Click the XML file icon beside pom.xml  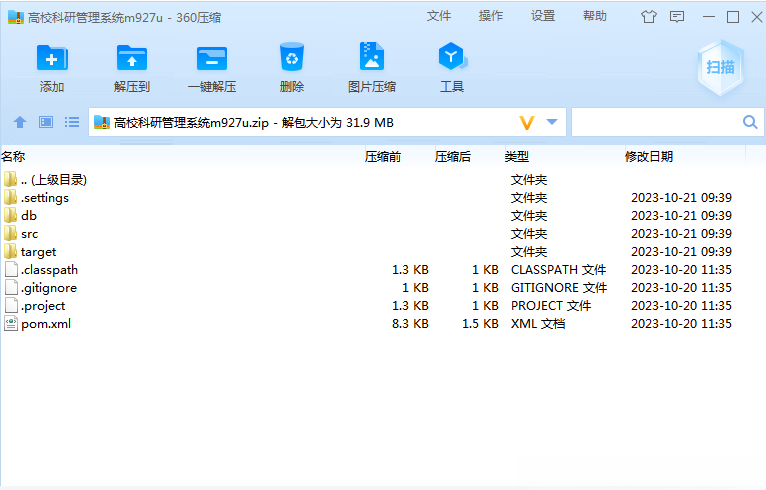(11, 323)
